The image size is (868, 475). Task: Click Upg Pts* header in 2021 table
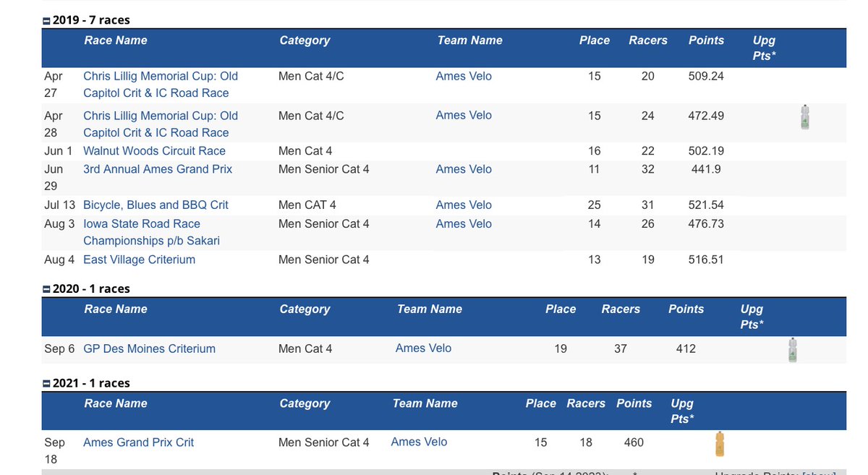pos(682,411)
